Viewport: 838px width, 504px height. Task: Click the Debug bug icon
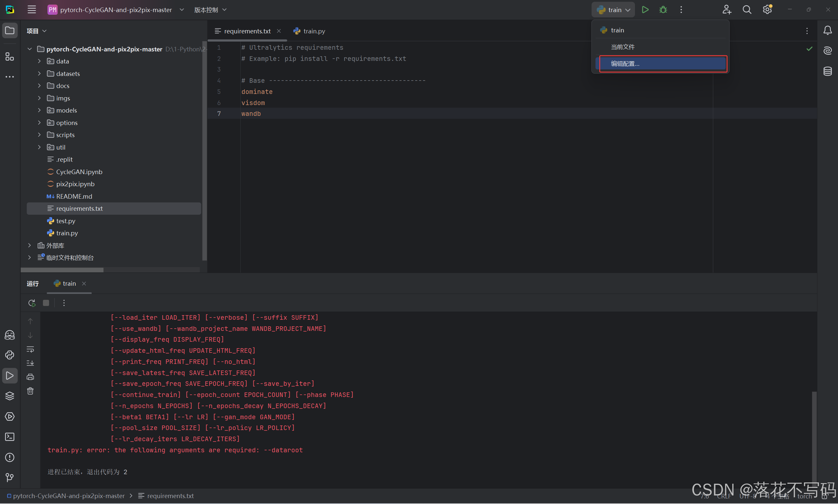[663, 10]
